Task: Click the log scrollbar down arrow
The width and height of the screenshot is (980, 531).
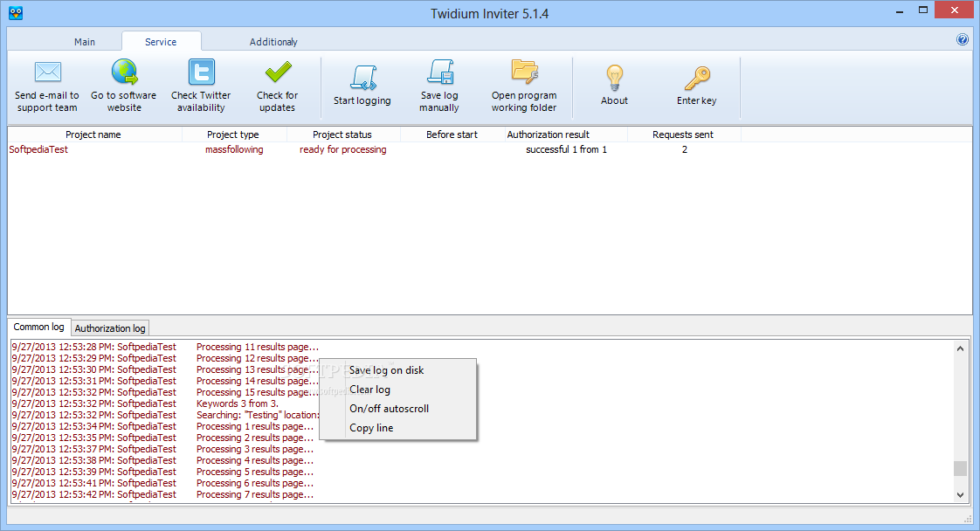Action: point(960,495)
